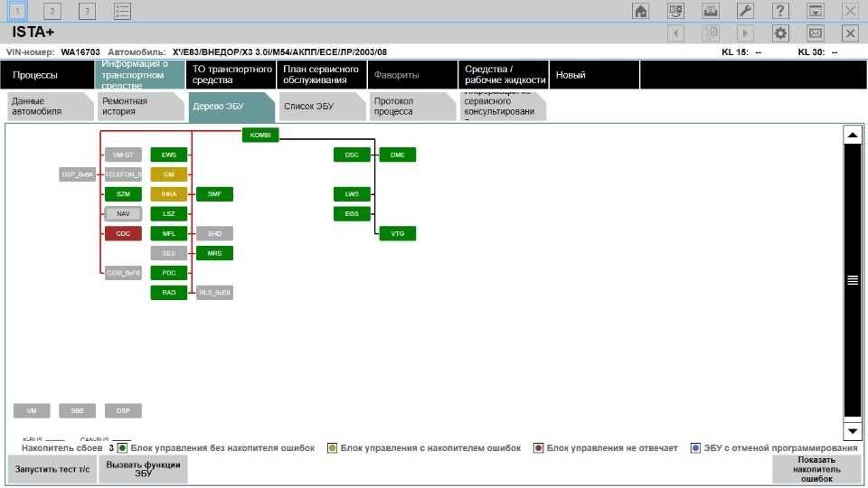Select the MFL control unit
Image resolution: width=868 pixels, height=488 pixels.
[x=169, y=233]
